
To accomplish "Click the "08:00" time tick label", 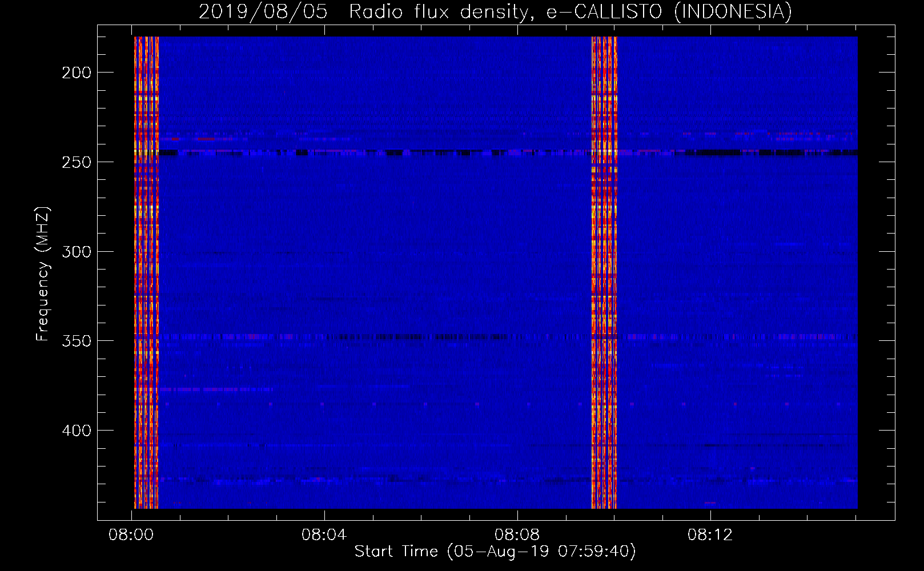I will coord(131,535).
